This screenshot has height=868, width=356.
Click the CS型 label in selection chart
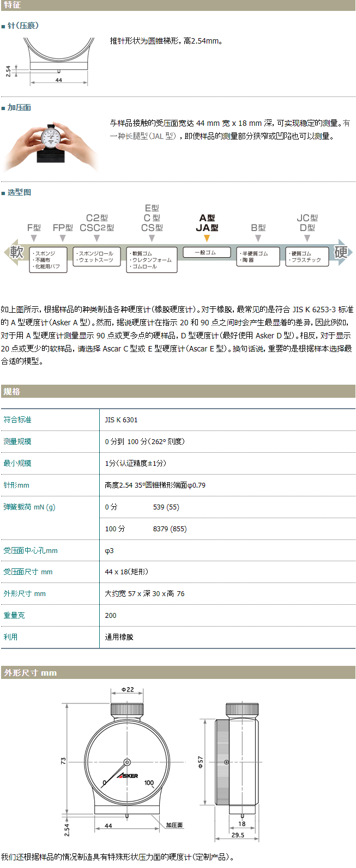[152, 227]
